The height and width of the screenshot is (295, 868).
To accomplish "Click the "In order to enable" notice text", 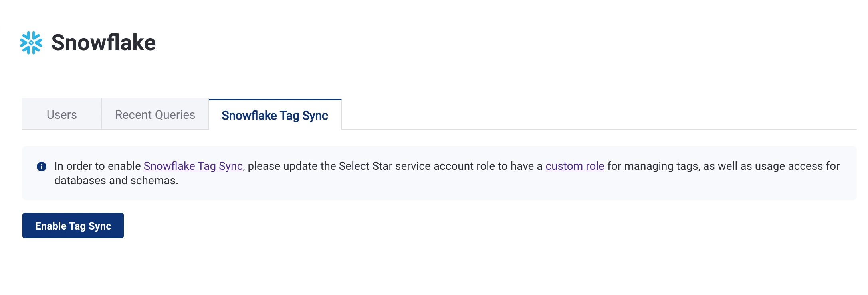I will coord(97,166).
